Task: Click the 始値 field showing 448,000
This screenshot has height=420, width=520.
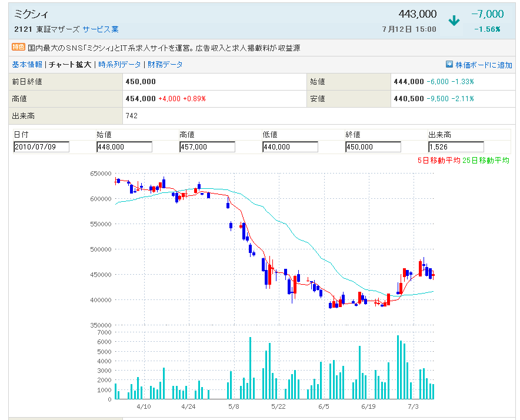Action: point(124,147)
